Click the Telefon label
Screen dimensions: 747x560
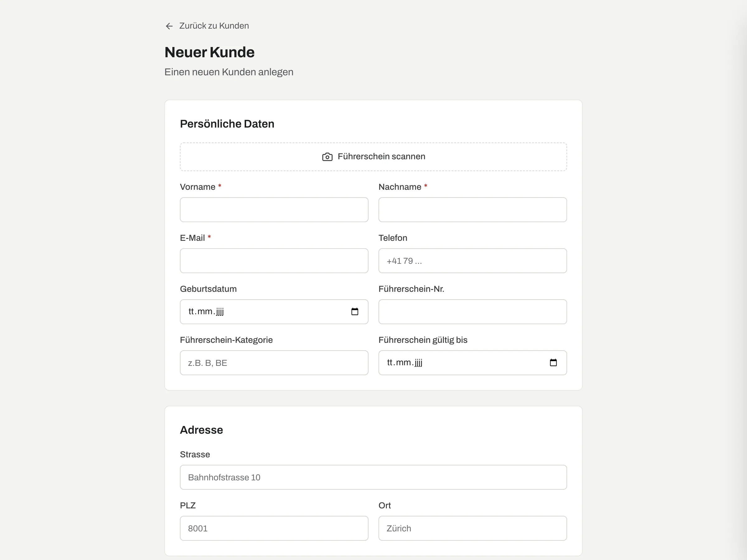point(393,238)
